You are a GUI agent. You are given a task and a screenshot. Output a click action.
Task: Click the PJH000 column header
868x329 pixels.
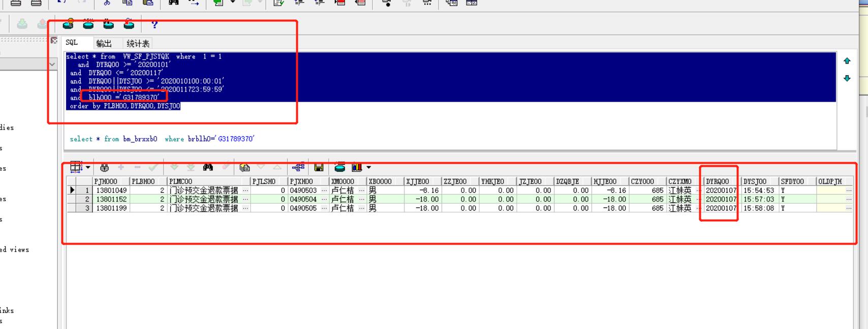[x=111, y=181]
